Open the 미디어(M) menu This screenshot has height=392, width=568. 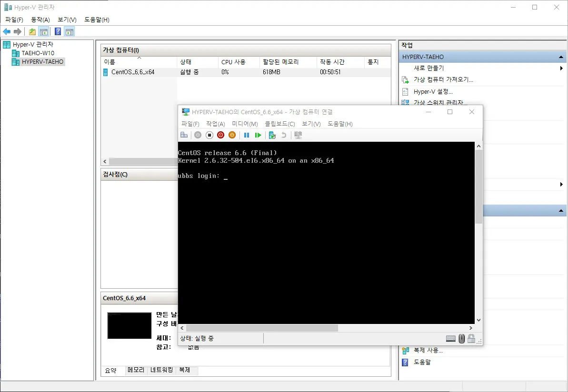coord(244,124)
